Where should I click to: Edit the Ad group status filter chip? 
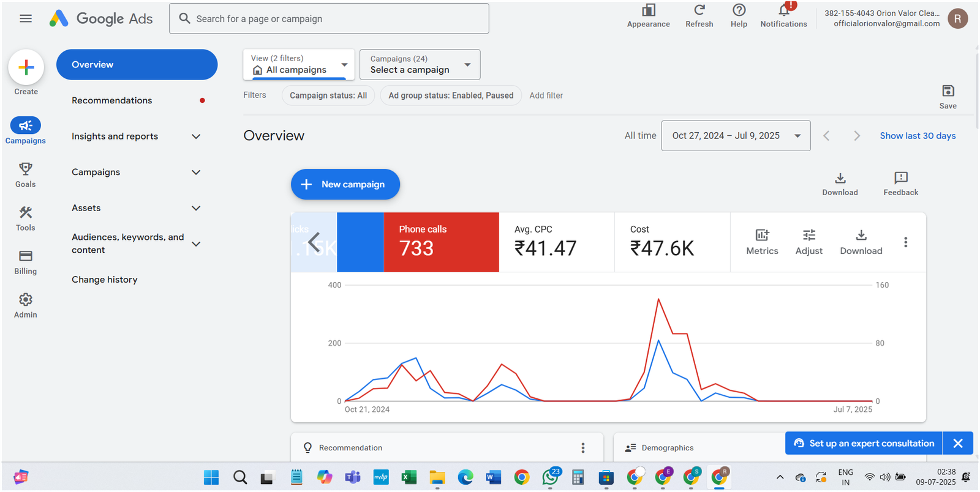(x=451, y=95)
